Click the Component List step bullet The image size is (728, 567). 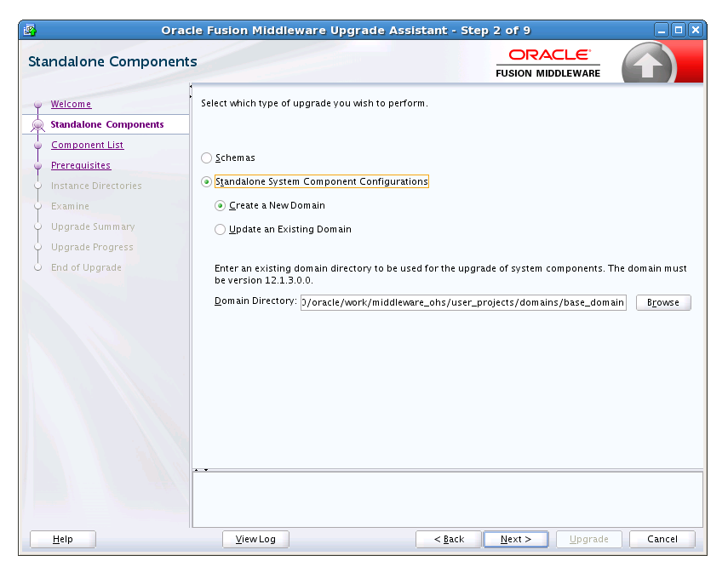click(x=38, y=146)
